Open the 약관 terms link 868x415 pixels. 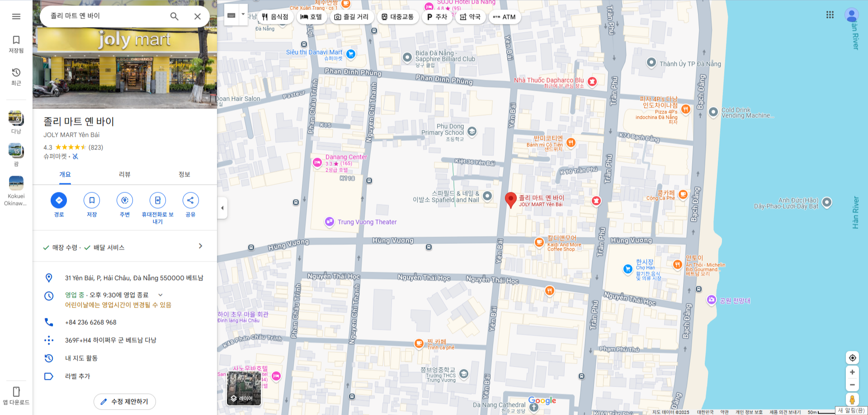point(724,412)
